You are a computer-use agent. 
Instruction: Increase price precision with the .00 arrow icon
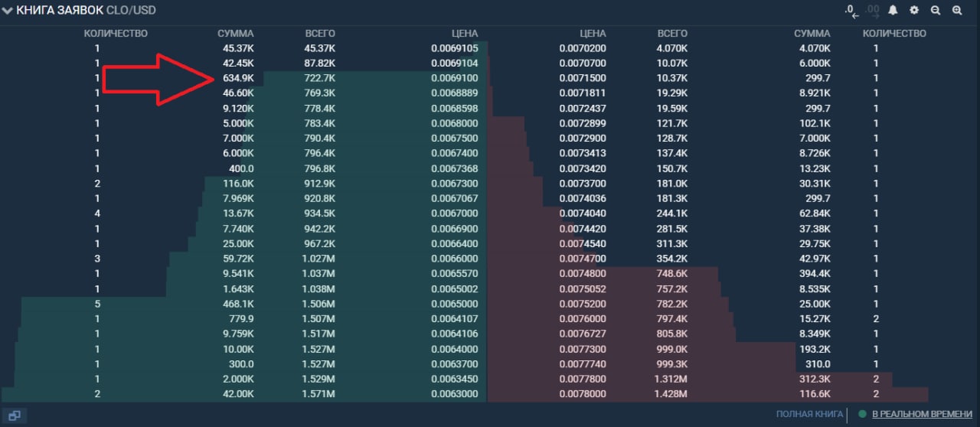(x=873, y=11)
